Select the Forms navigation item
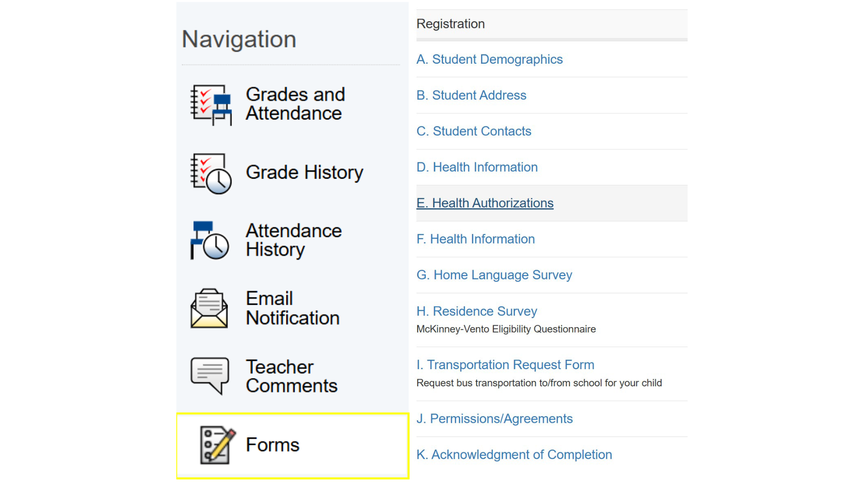The image size is (868, 488). click(x=273, y=445)
